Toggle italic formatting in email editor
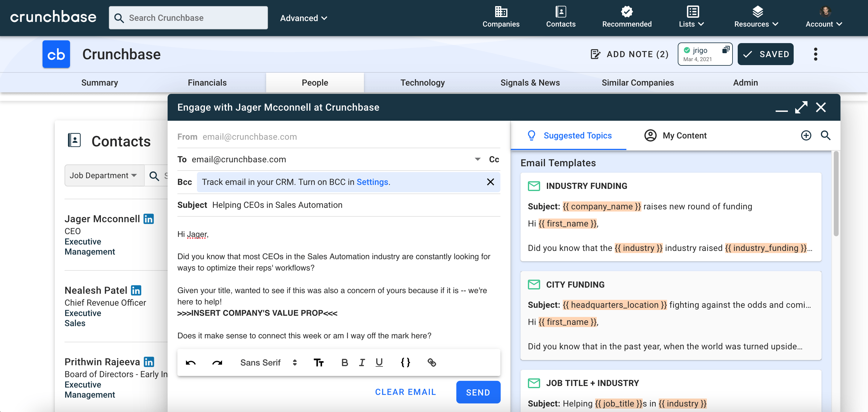Viewport: 868px width, 412px height. (362, 362)
